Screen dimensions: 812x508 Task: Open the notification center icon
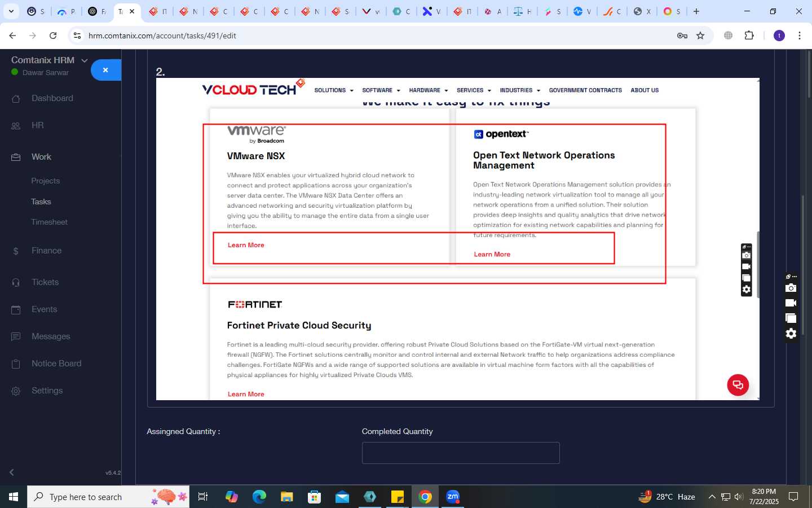pyautogui.click(x=793, y=497)
